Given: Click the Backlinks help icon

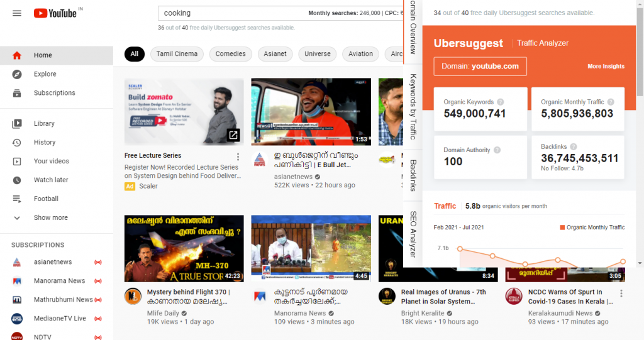Looking at the screenshot, I should [574, 147].
